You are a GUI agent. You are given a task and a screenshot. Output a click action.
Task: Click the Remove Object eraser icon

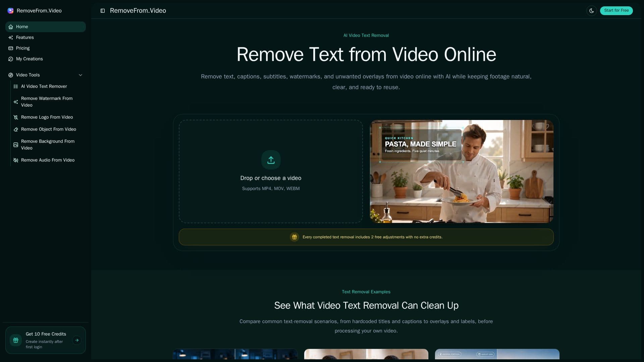(x=16, y=129)
